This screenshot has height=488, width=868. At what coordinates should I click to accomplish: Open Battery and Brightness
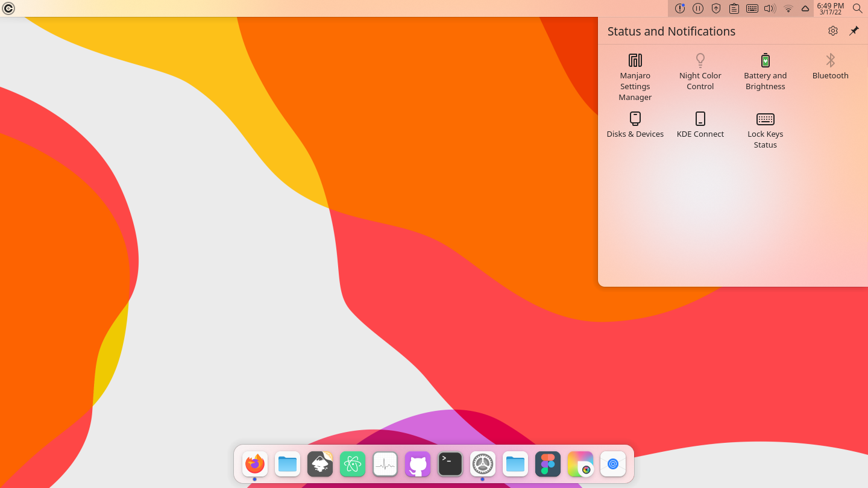point(766,72)
